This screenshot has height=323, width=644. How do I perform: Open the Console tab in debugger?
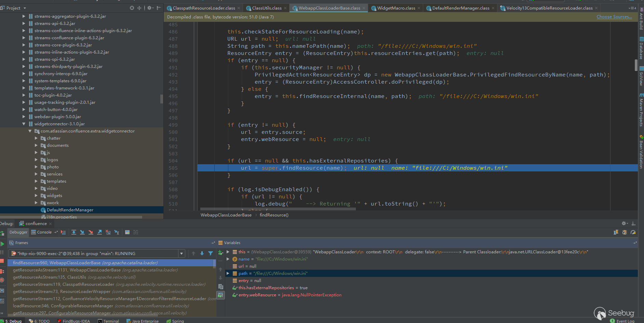pyautogui.click(x=44, y=232)
